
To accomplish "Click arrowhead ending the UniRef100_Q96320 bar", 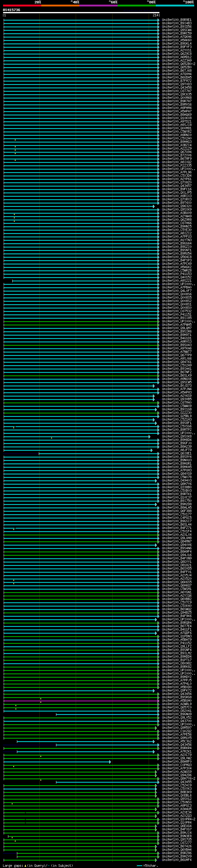I will [154, 207].
